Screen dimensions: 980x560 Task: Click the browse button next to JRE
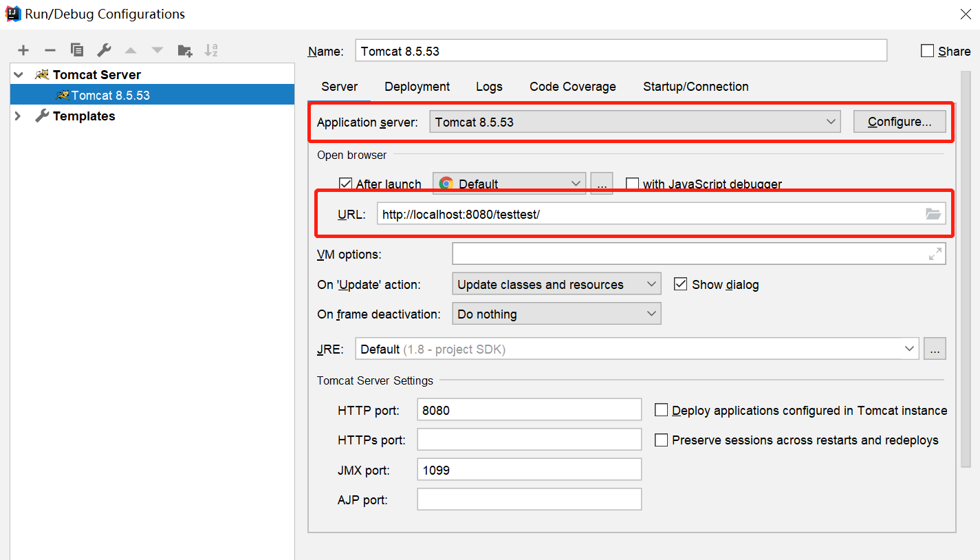935,349
